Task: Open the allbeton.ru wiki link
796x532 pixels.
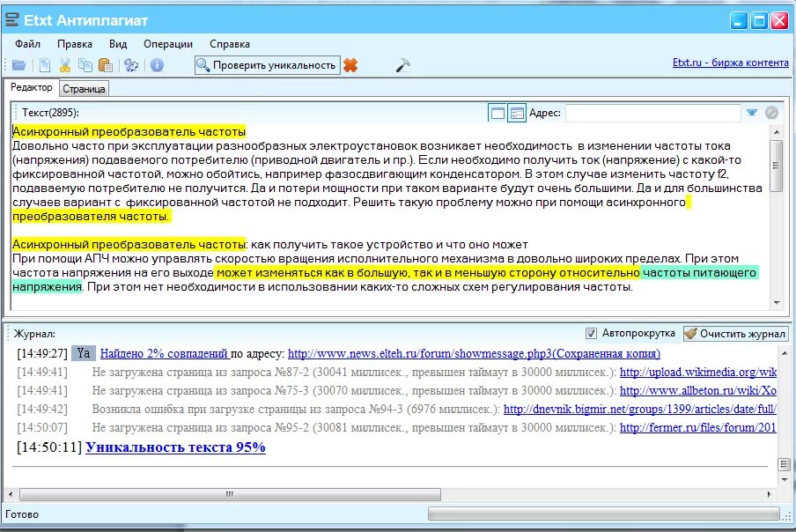Action: point(698,391)
